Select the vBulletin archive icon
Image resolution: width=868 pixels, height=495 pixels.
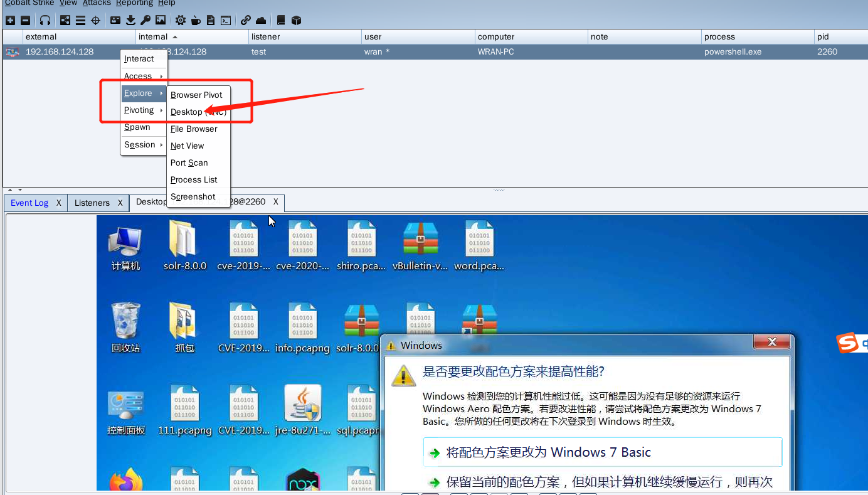pos(420,246)
